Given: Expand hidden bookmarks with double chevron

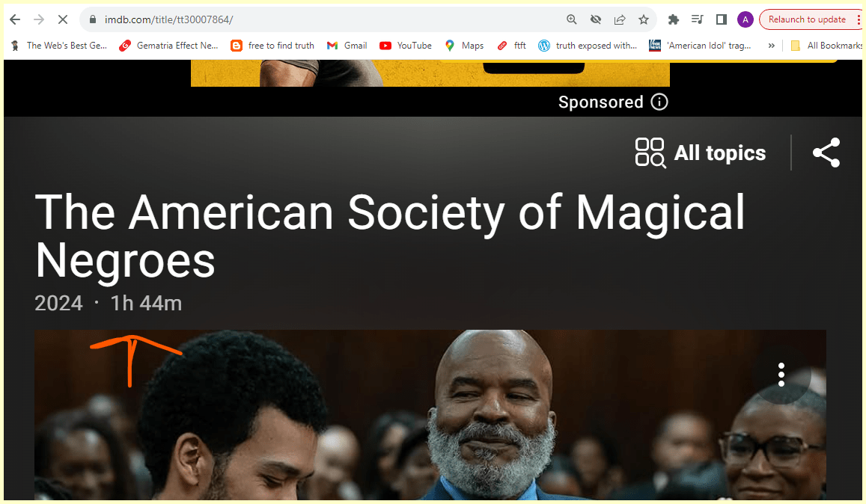Looking at the screenshot, I should [772, 46].
